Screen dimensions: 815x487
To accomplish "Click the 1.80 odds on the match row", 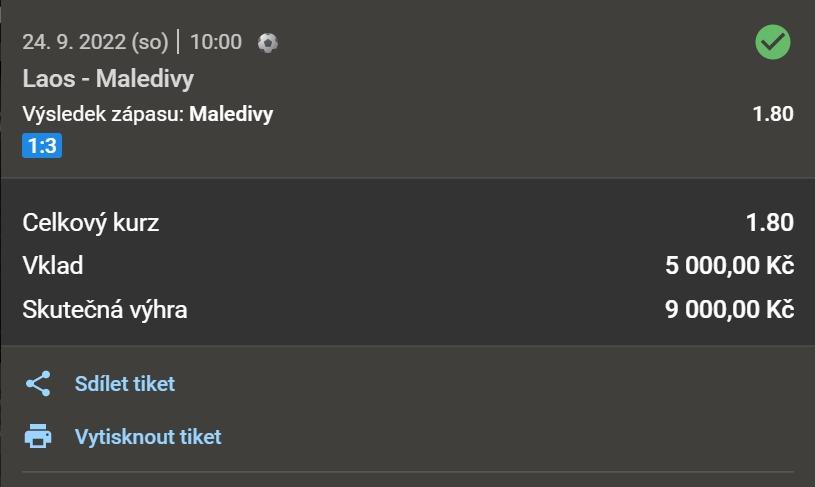I will [773, 114].
